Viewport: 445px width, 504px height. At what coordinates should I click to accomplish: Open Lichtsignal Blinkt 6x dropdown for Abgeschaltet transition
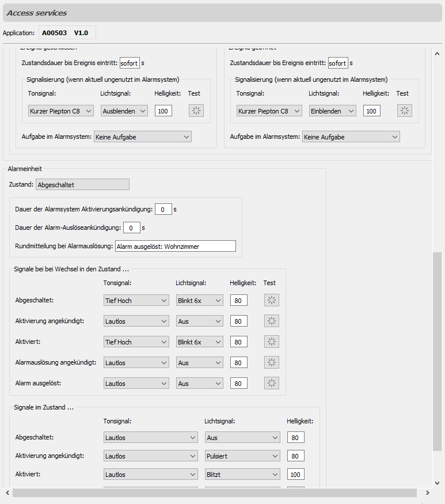200,301
